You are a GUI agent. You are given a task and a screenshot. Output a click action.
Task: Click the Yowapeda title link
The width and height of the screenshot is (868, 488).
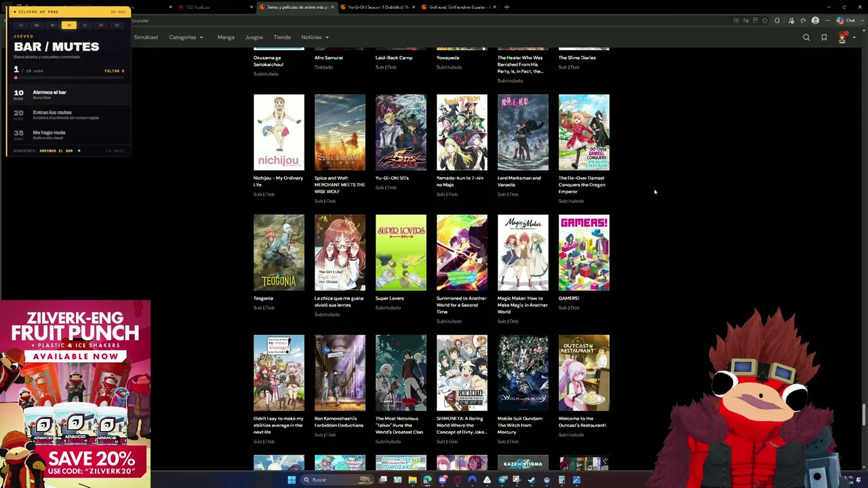448,58
